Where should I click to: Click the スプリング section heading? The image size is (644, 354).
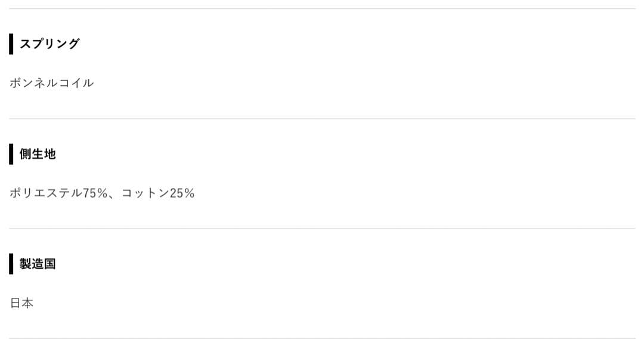49,44
